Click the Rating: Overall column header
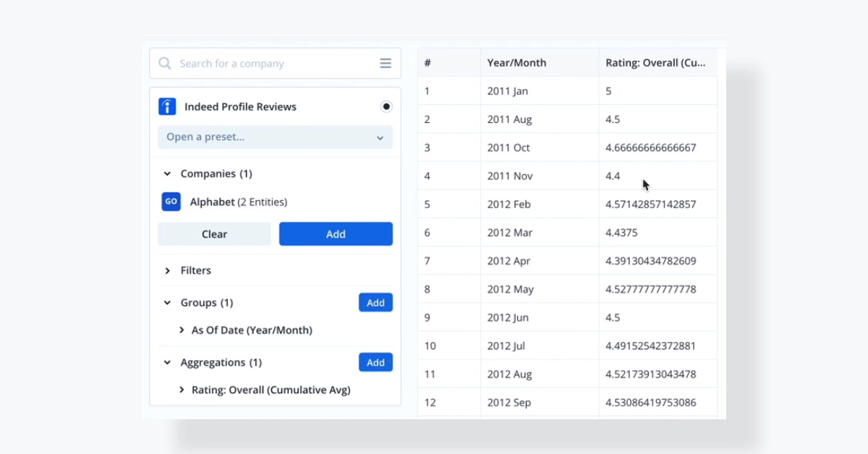The image size is (868, 454). coord(658,63)
